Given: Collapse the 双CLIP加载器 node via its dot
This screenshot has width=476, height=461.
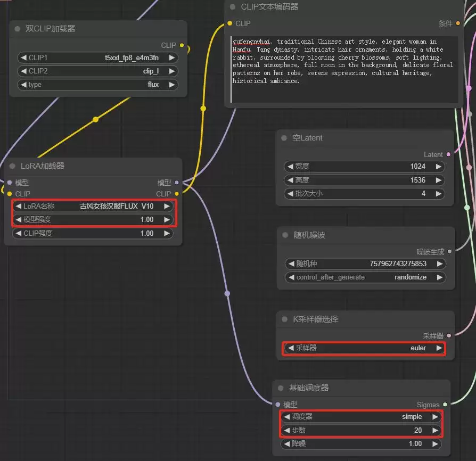Looking at the screenshot, I should (x=17, y=29).
